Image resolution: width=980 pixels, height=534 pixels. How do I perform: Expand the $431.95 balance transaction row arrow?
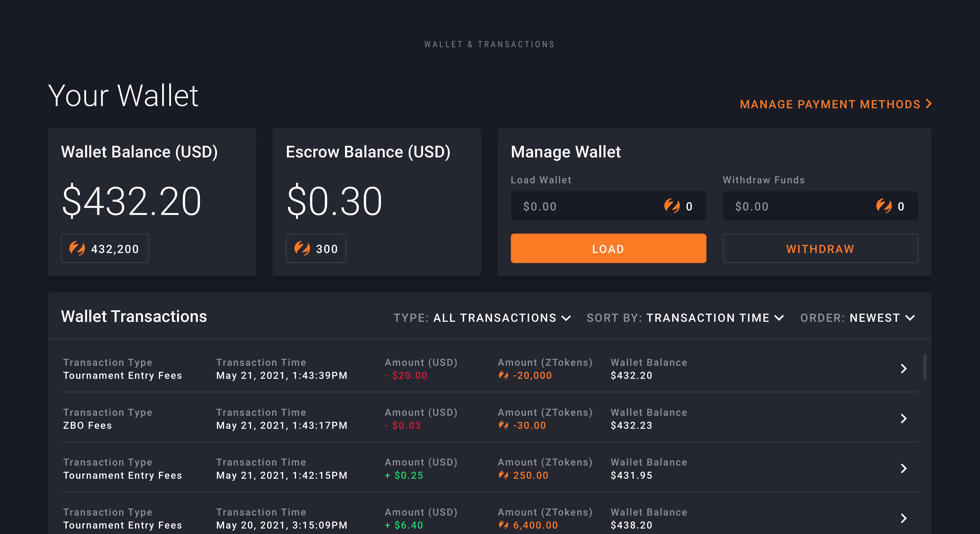904,468
